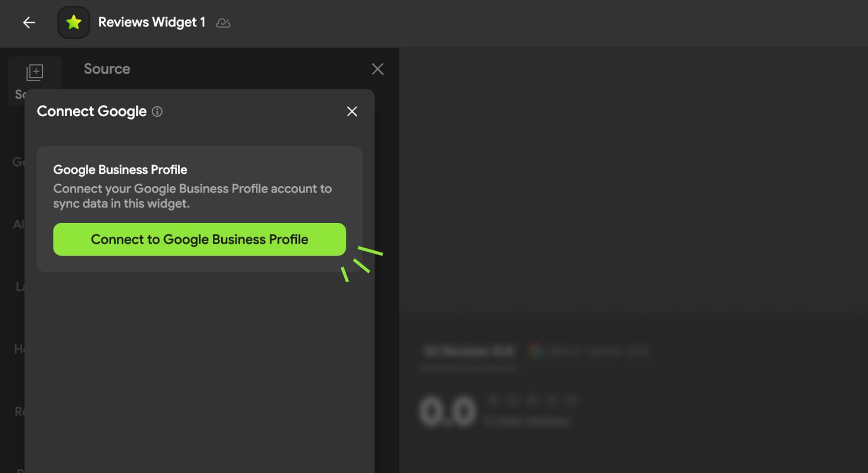868x473 pixels.
Task: Select the Connect Google dialog title
Action: click(x=92, y=112)
